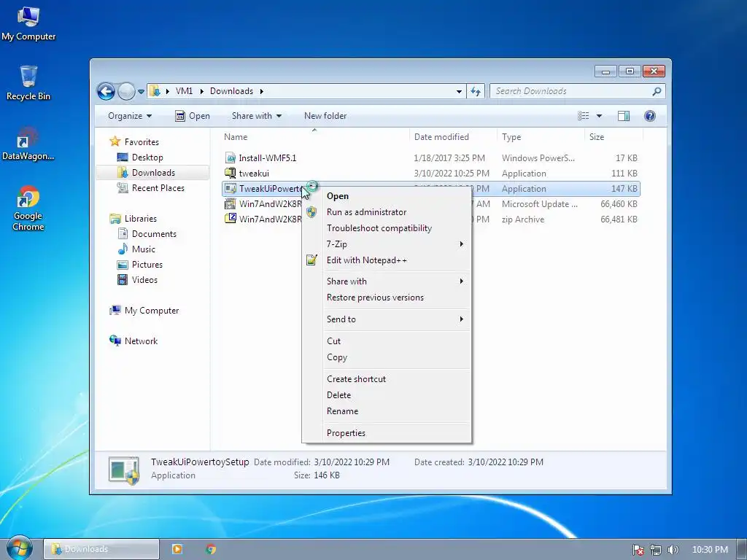Select the Install-WMF5.1 file icon
747x560 pixels.
(x=230, y=157)
